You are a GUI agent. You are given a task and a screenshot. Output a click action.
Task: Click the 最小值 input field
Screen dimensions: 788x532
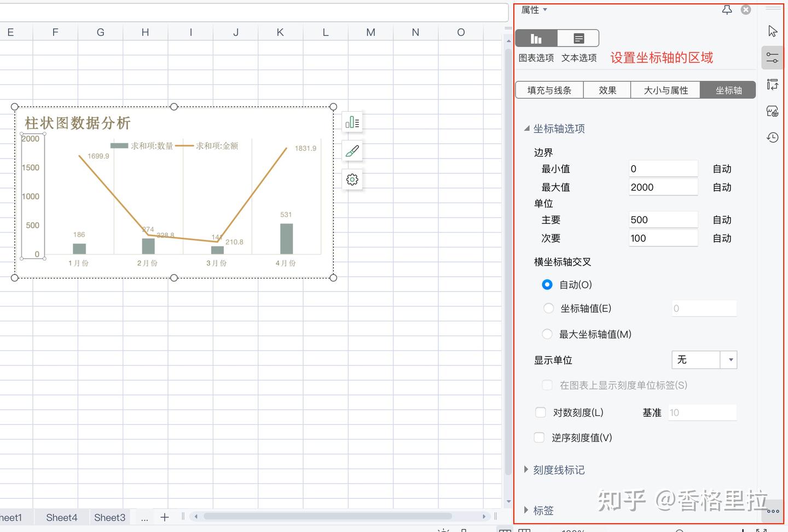[663, 169]
